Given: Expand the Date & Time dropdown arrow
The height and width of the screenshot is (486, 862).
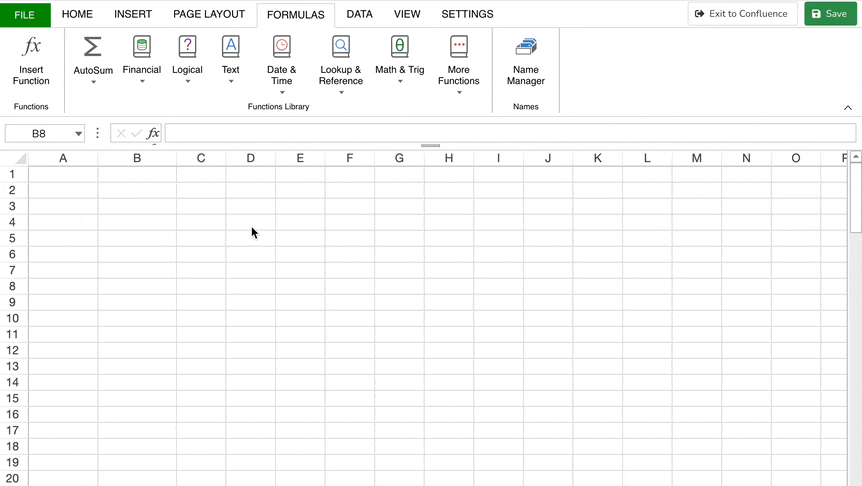Looking at the screenshot, I should point(282,92).
